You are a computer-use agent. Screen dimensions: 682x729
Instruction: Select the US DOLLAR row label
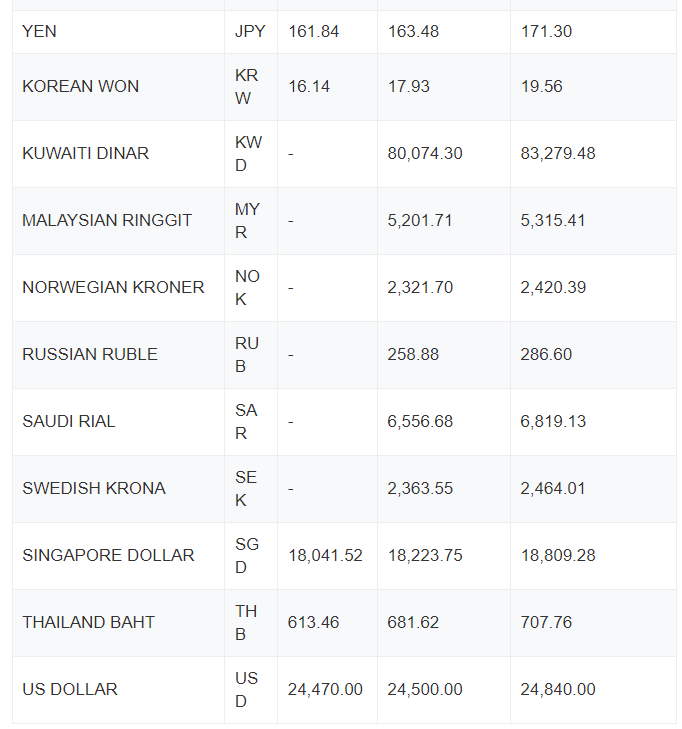(70, 689)
